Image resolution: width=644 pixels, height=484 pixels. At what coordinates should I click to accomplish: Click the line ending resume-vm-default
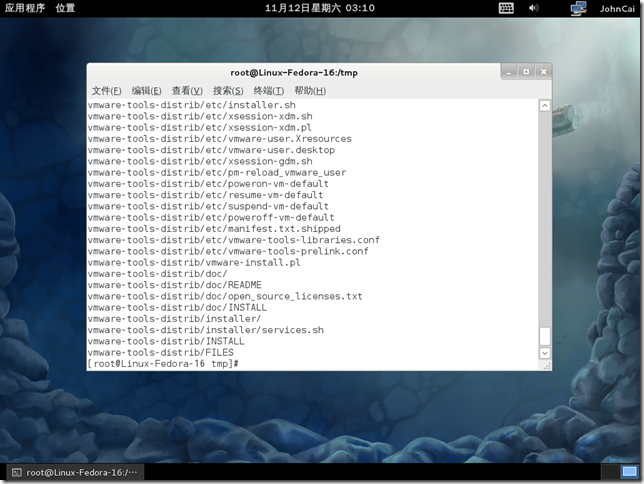205,195
